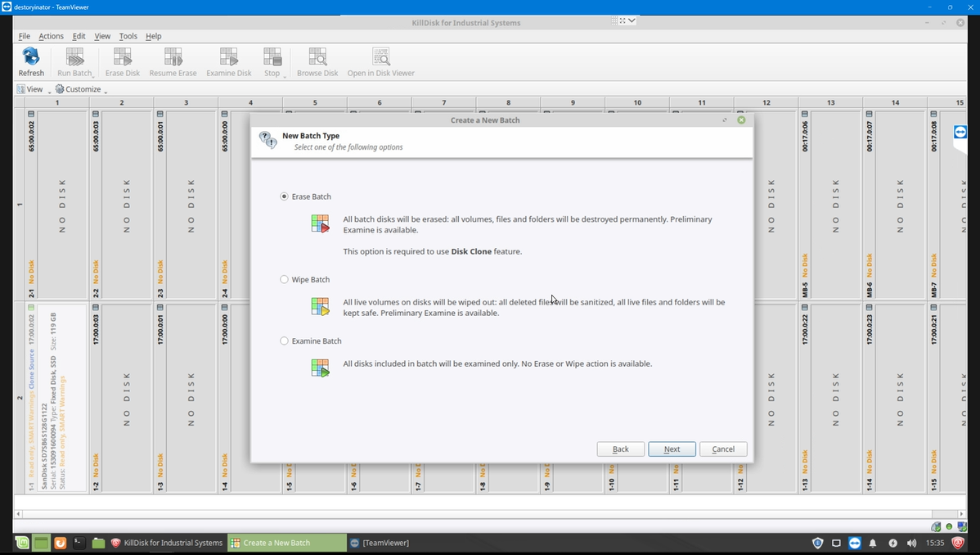The width and height of the screenshot is (980, 555).
Task: Select the NO DISK slot labeled 2-2
Action: [x=121, y=205]
